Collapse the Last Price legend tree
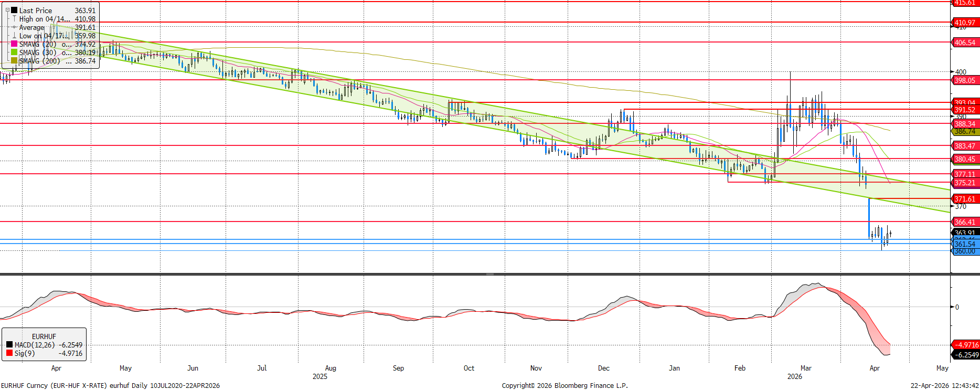980x390 pixels. click(x=7, y=10)
